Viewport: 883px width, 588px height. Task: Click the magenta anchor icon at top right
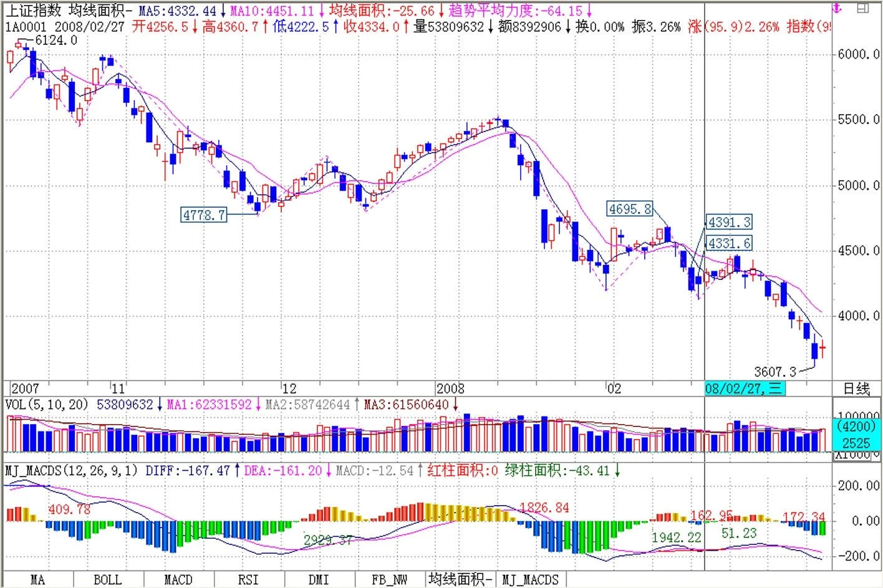[x=837, y=8]
